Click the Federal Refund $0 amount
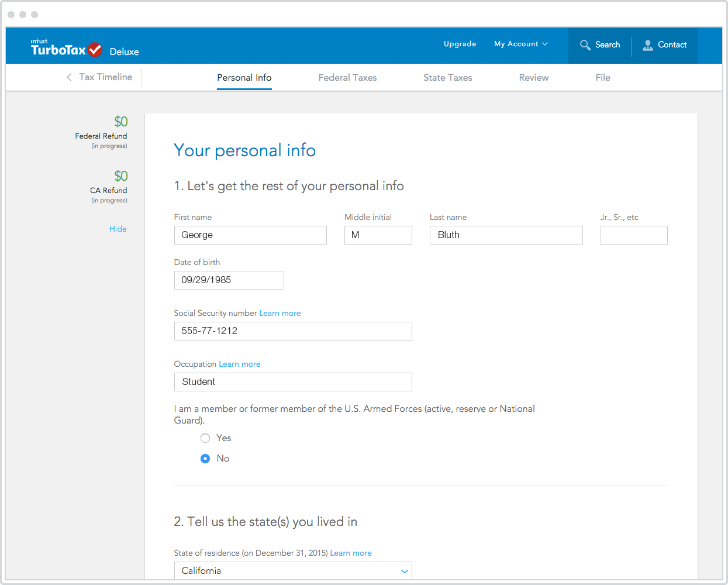The height and width of the screenshot is (585, 728). coord(121,122)
